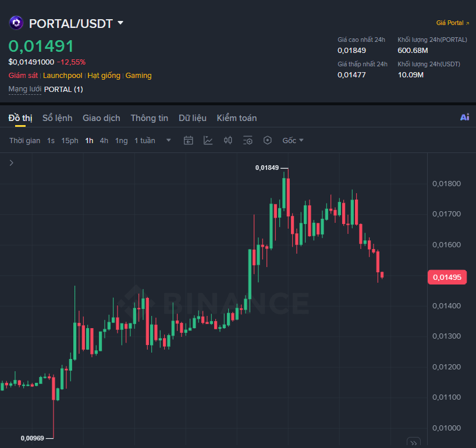
Task: Select the 1ng interval
Action: pyautogui.click(x=122, y=141)
